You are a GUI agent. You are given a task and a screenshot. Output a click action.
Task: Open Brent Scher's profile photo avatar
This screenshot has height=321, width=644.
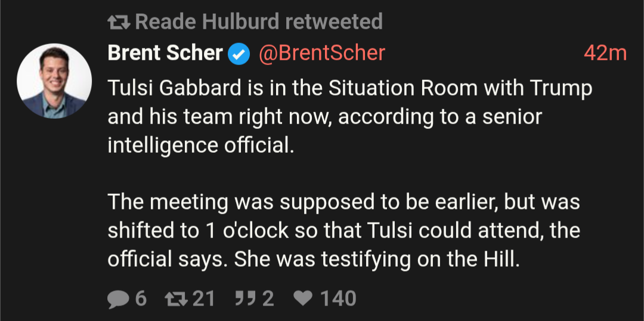point(54,81)
